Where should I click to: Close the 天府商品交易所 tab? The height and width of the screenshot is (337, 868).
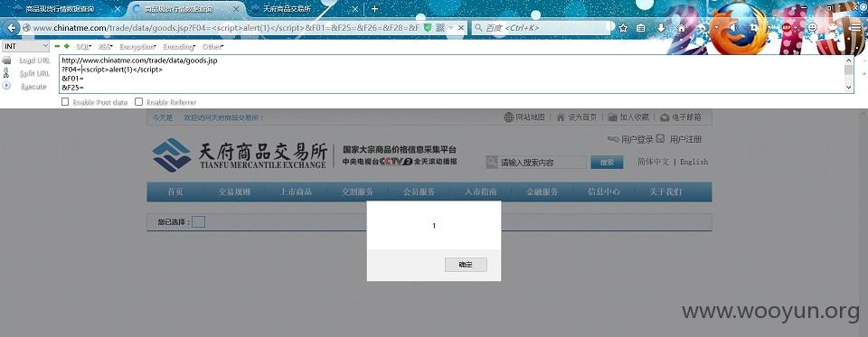pyautogui.click(x=355, y=9)
